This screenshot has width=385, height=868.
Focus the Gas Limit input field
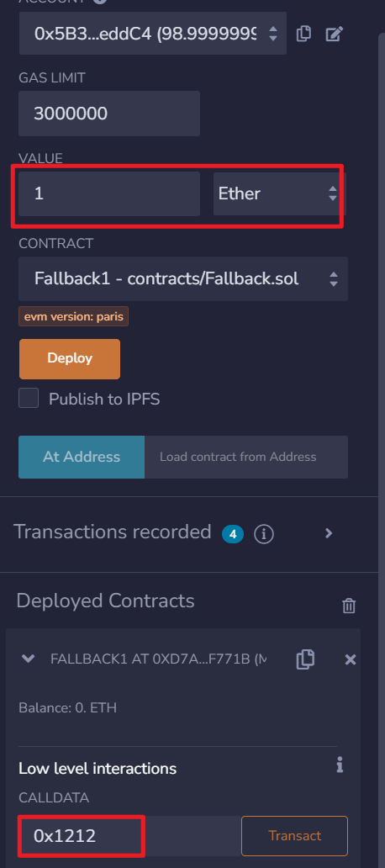[x=109, y=114]
